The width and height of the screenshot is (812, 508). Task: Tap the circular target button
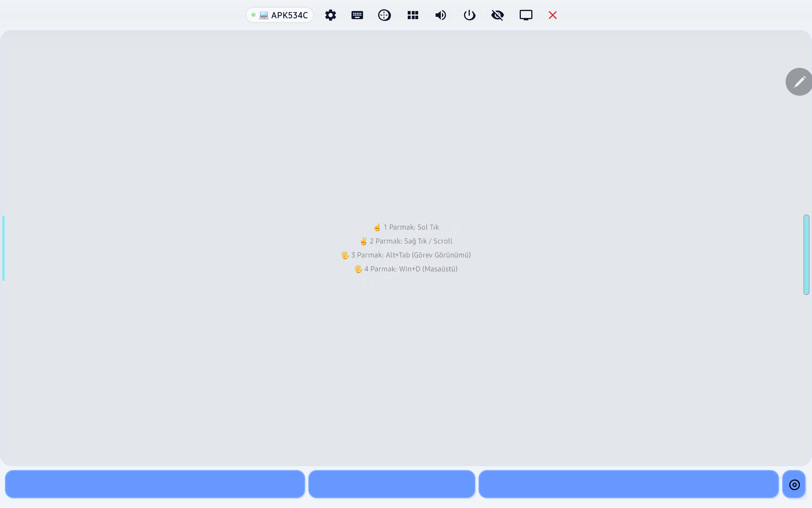[794, 485]
